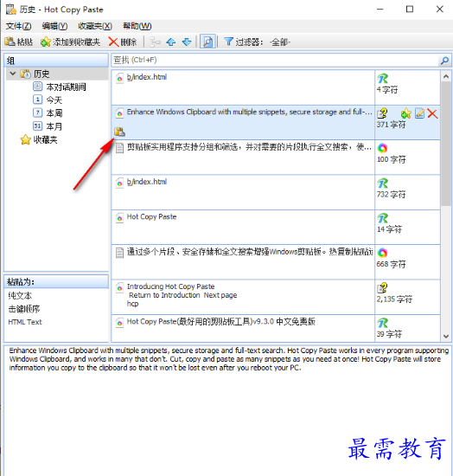Click the R icon above 14 字符

point(382,218)
